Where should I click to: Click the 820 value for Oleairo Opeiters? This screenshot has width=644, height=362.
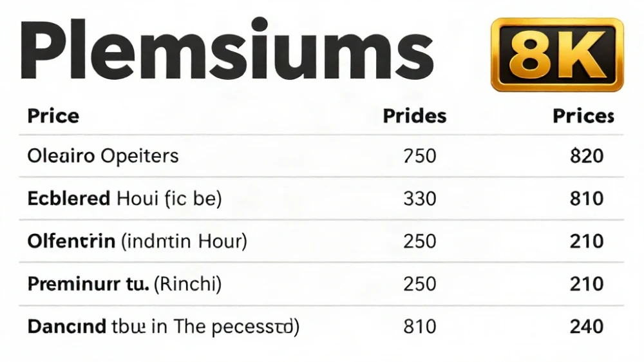587,156
